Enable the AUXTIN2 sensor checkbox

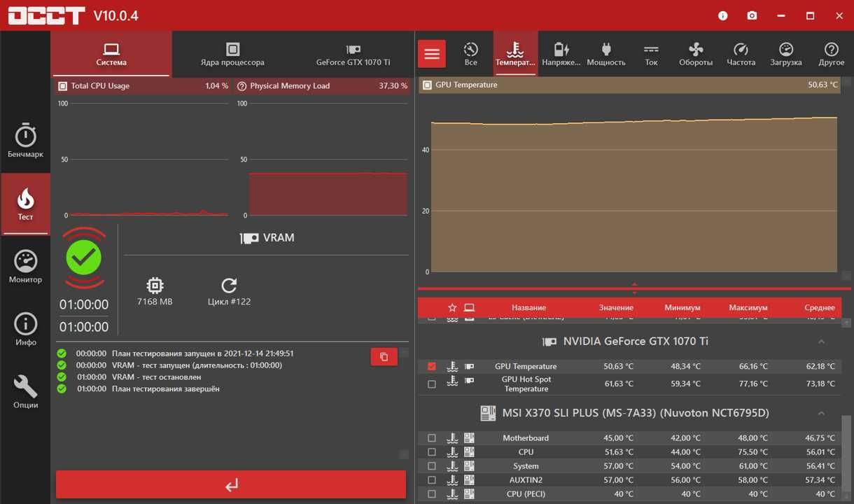coord(432,480)
